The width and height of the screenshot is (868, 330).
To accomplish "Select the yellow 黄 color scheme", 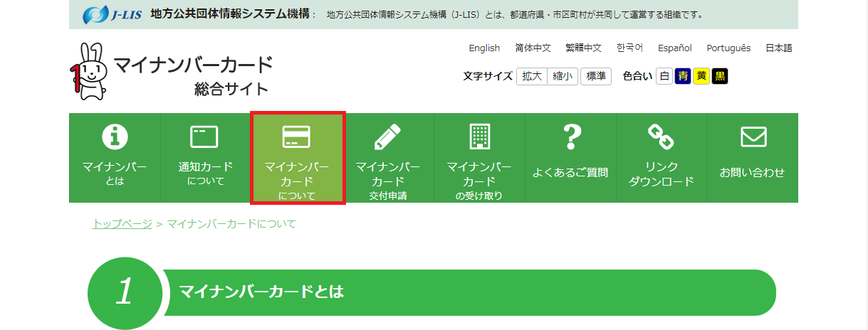I will (x=701, y=76).
